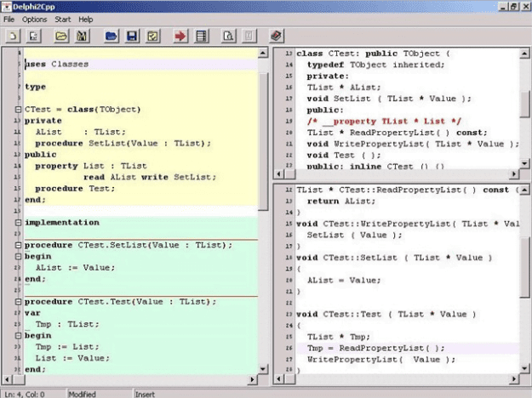Open help with the red book icon

[x=277, y=36]
